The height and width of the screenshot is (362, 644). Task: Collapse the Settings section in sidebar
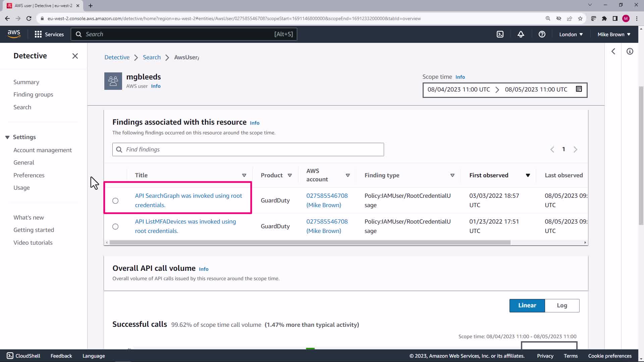point(7,137)
